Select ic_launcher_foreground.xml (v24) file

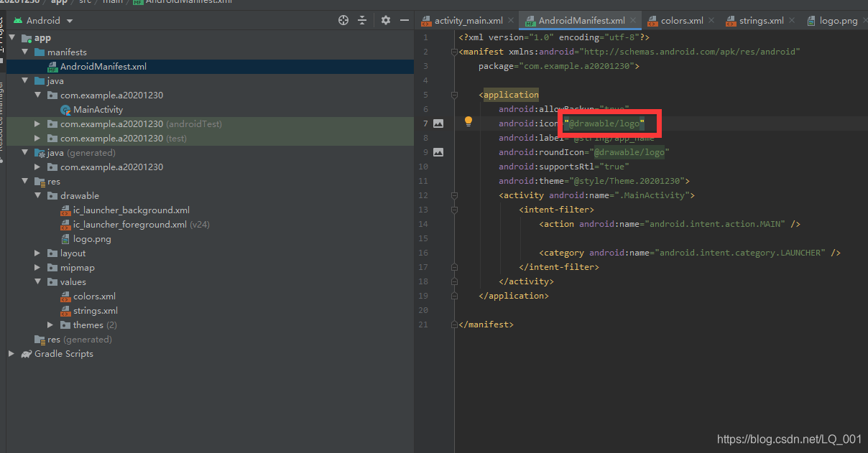142,225
